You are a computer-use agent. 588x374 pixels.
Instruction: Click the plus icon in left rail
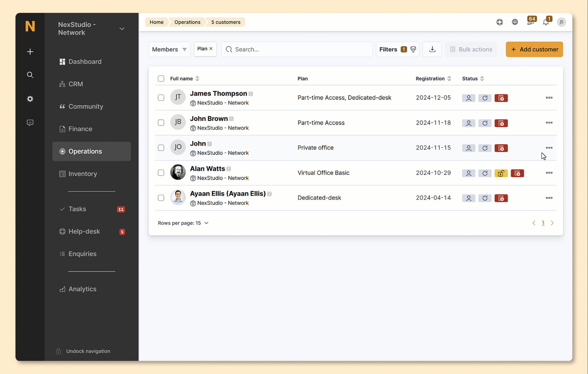click(x=30, y=52)
